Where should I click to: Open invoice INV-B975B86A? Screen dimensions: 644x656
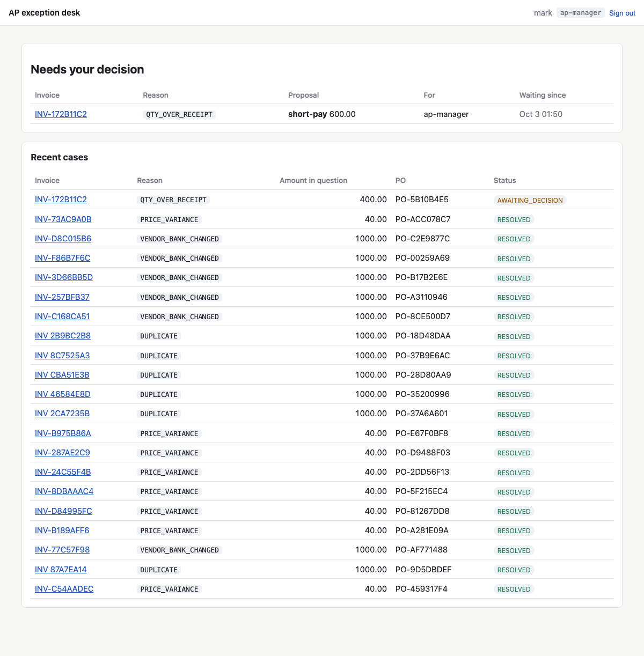(63, 433)
